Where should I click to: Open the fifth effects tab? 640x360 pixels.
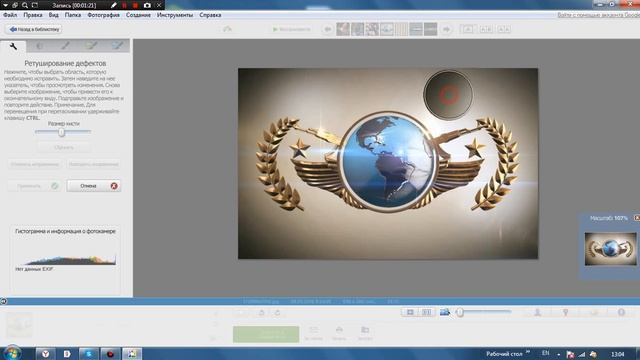click(117, 46)
